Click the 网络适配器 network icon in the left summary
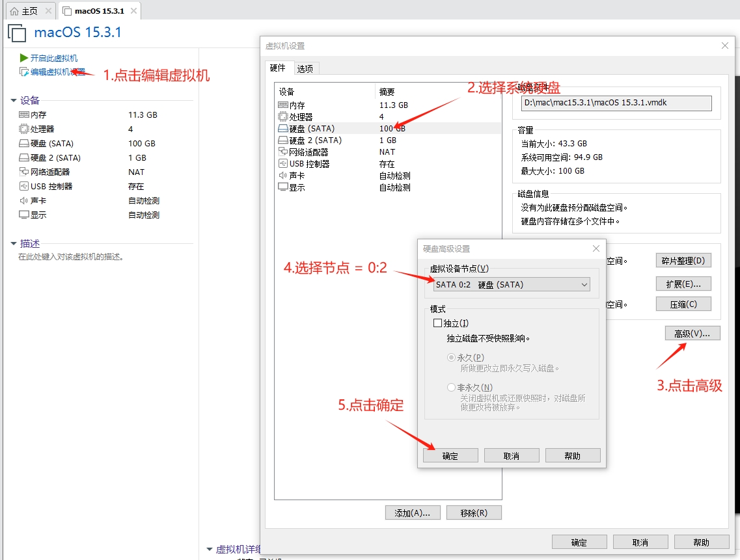740x560 pixels. click(x=24, y=172)
